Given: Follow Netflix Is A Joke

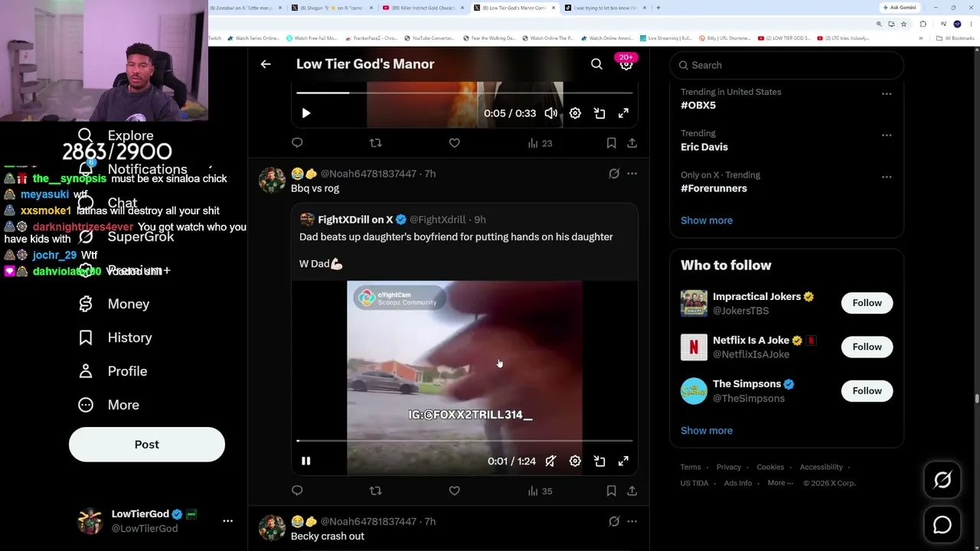Looking at the screenshot, I should point(867,347).
